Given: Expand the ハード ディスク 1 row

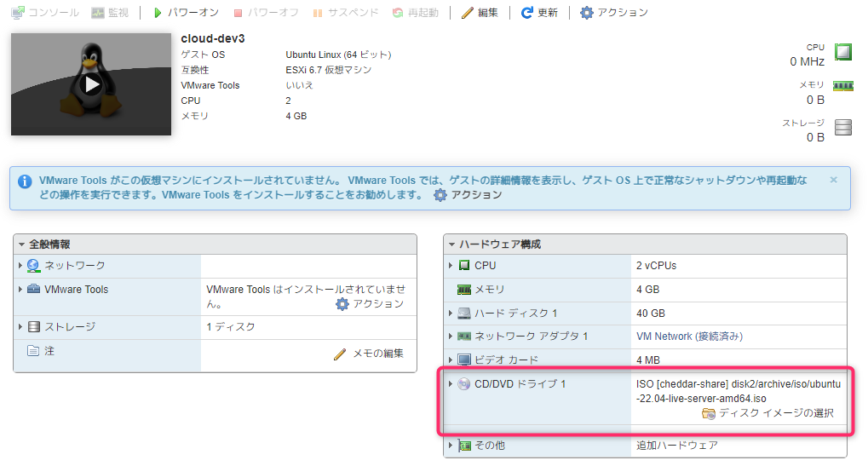Looking at the screenshot, I should (x=451, y=314).
